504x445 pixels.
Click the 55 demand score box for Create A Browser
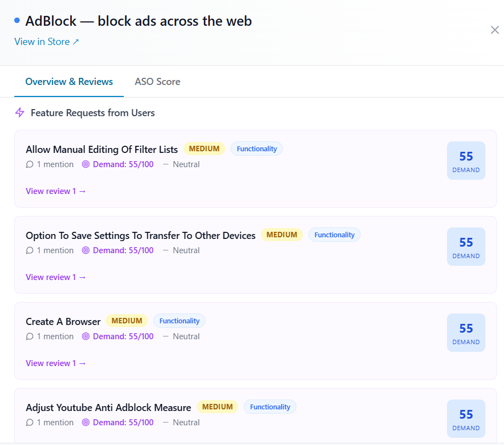(x=466, y=333)
